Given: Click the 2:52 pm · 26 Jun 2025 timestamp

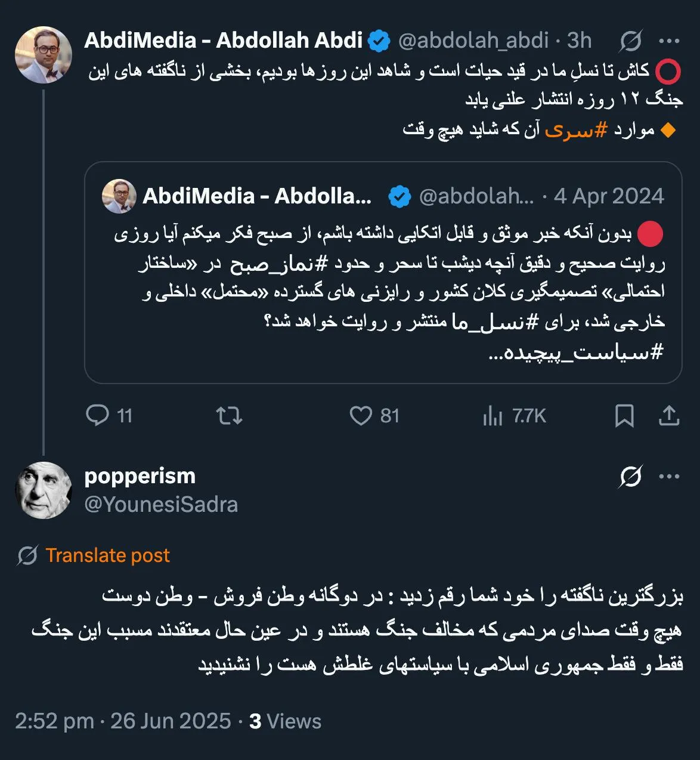Looking at the screenshot, I should pyautogui.click(x=123, y=721).
